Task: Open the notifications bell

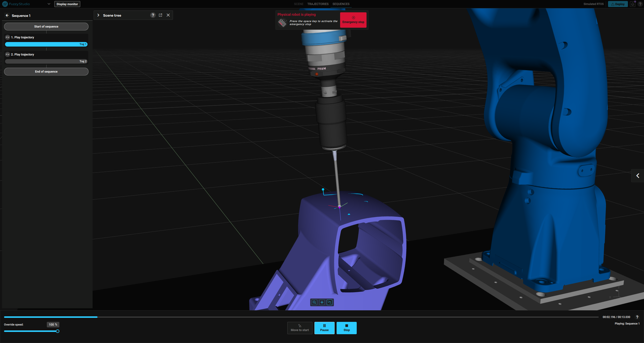Action: pyautogui.click(x=633, y=4)
